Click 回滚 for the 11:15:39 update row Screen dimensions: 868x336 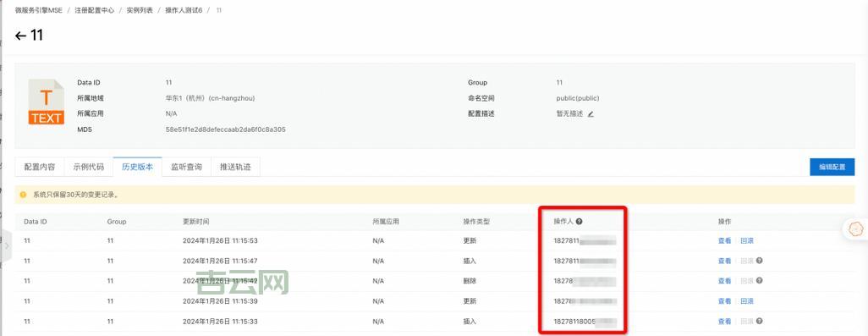(x=747, y=301)
